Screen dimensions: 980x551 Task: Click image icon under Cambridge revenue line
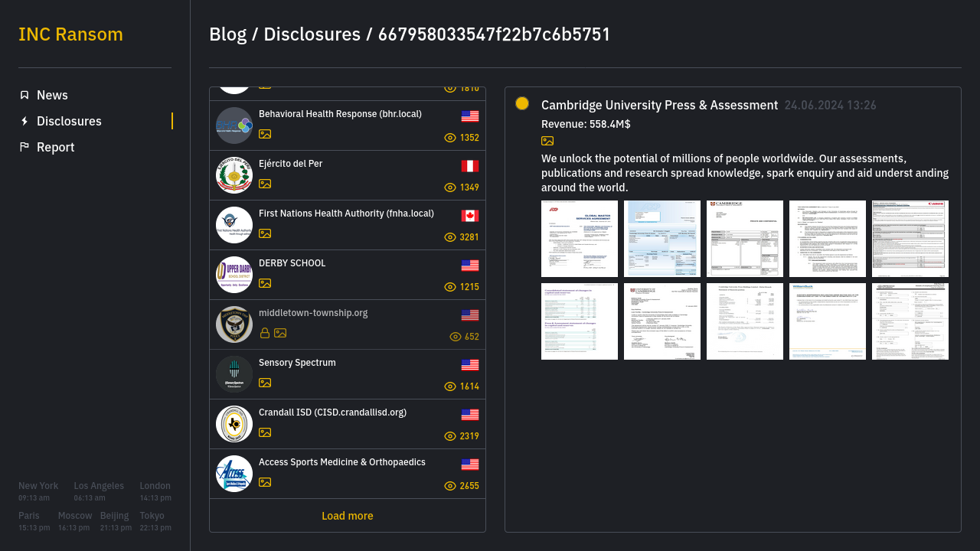coord(547,141)
